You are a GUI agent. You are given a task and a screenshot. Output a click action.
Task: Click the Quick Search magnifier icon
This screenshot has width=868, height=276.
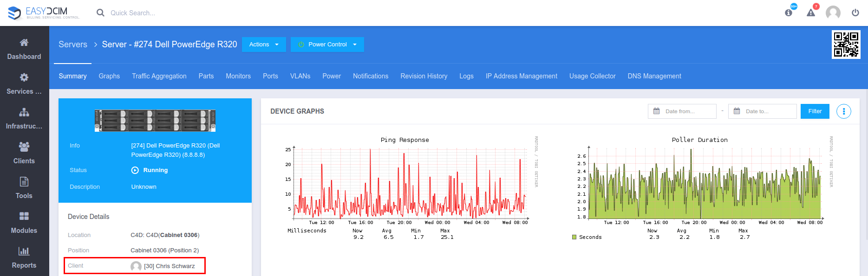tap(100, 13)
